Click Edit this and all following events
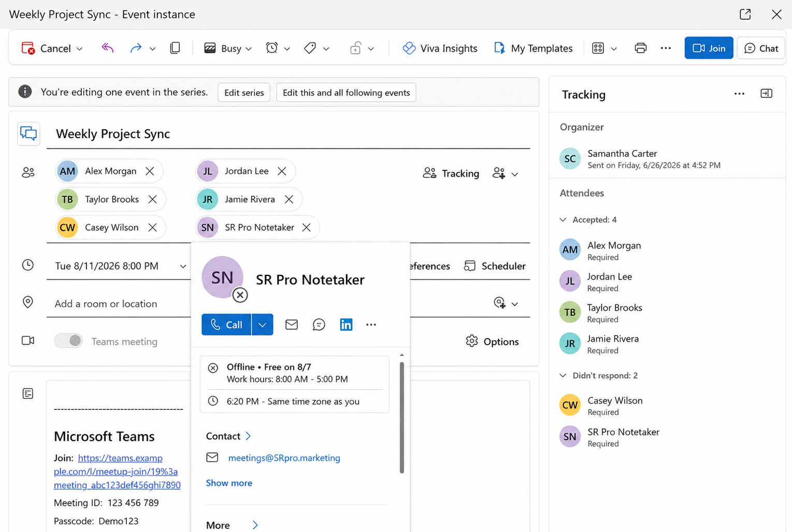The height and width of the screenshot is (532, 792). [346, 93]
